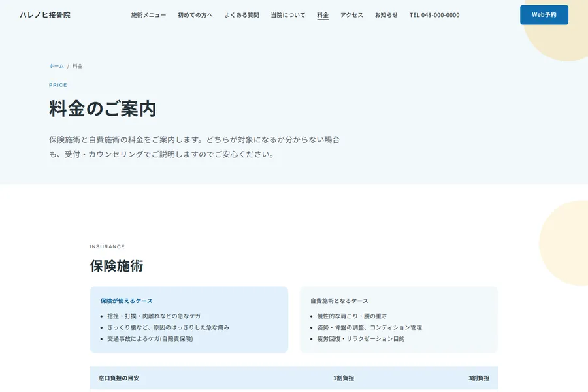
Task: Click the PRICE label text
Action: pos(58,85)
